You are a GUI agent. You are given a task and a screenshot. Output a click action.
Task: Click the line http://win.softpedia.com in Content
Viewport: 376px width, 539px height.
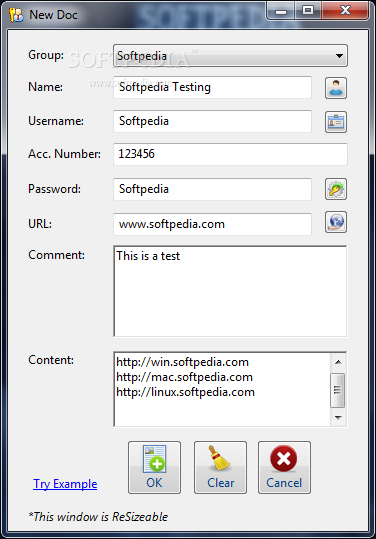click(x=183, y=362)
